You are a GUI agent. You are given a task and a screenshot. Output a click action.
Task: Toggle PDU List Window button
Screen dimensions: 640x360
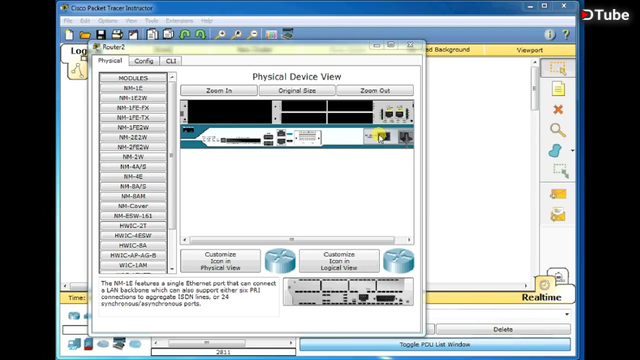pyautogui.click(x=435, y=344)
